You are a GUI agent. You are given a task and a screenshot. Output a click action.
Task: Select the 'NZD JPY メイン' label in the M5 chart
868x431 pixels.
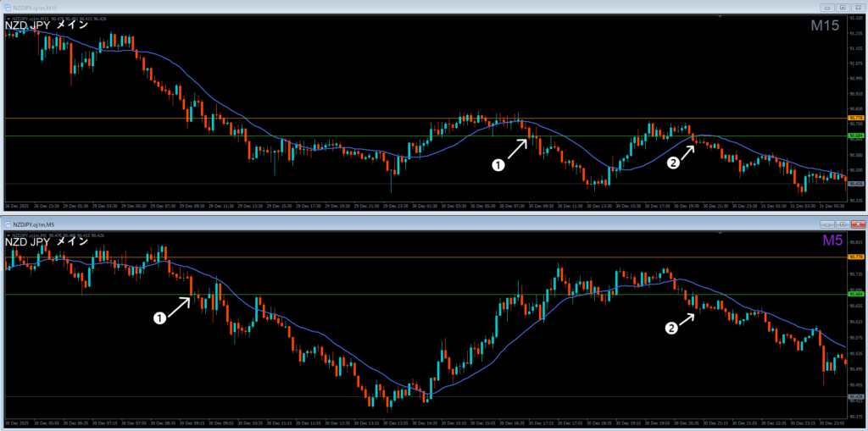(47, 242)
